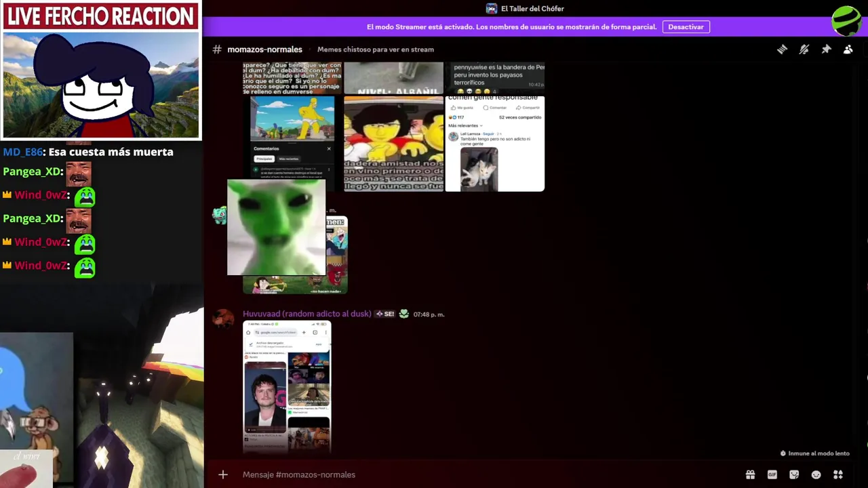Click the text meme image at the top left of the gallery
868x488 pixels.
(x=292, y=78)
